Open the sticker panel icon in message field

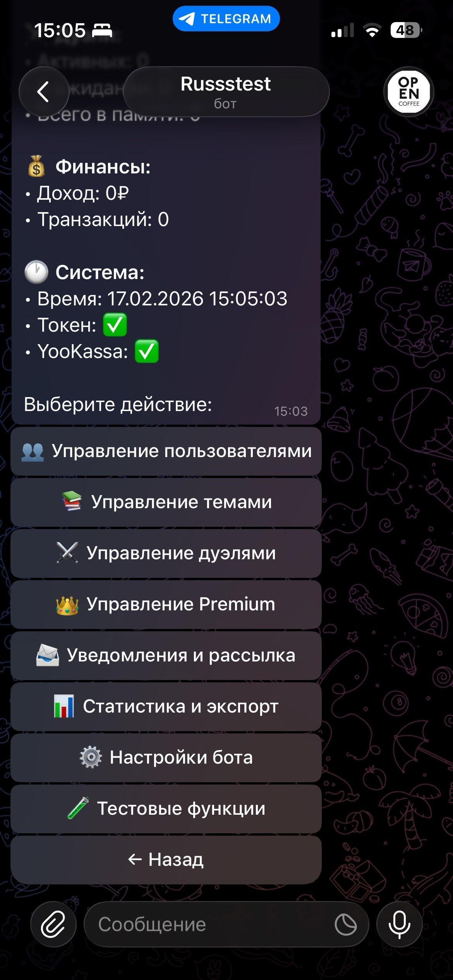345,924
